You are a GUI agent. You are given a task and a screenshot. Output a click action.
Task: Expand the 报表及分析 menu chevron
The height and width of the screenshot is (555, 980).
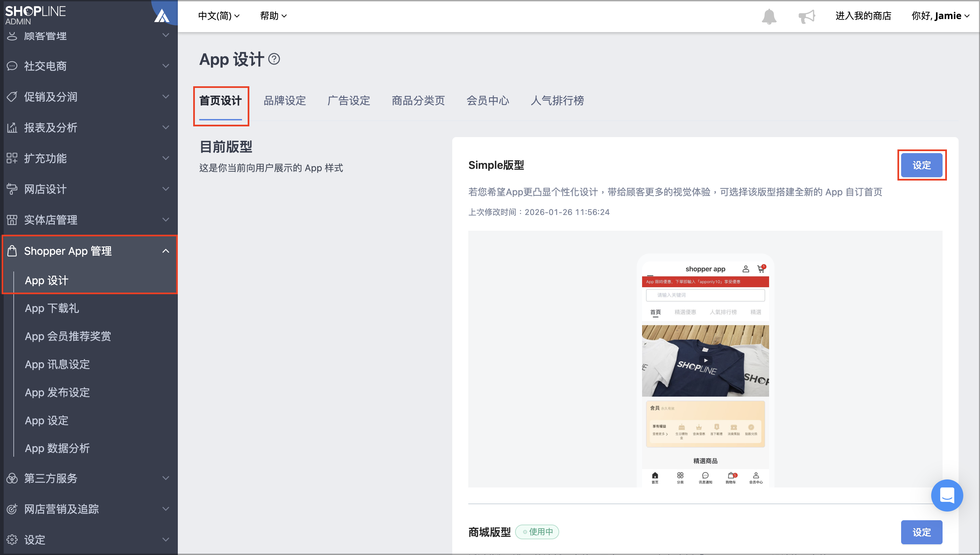pyautogui.click(x=166, y=127)
